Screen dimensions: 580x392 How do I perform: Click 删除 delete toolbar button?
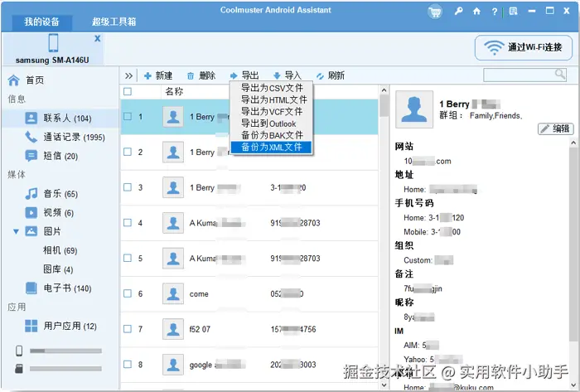pos(201,75)
